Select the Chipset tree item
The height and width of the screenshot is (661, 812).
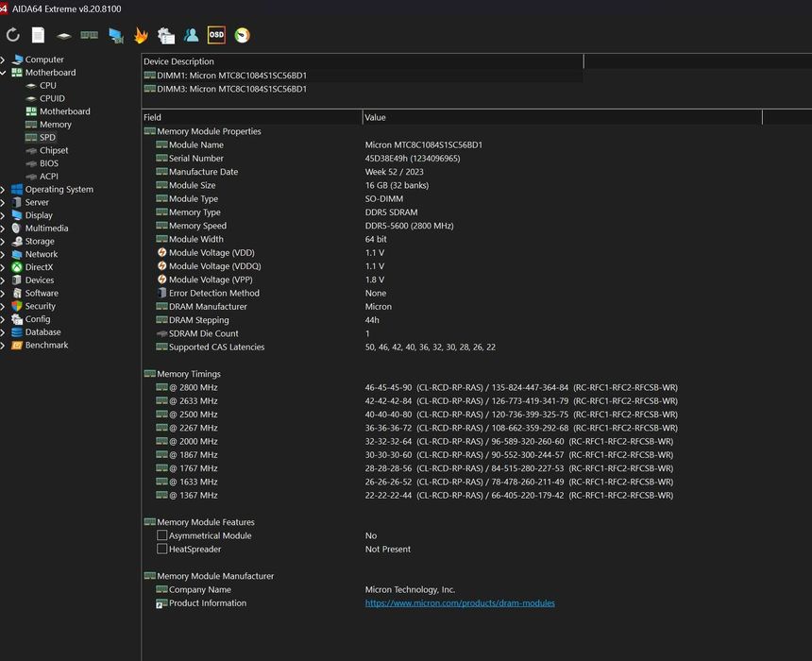53,150
